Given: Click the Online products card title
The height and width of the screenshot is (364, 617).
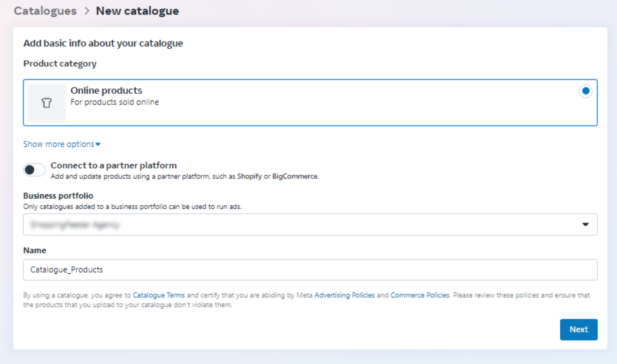Looking at the screenshot, I should click(x=106, y=91).
